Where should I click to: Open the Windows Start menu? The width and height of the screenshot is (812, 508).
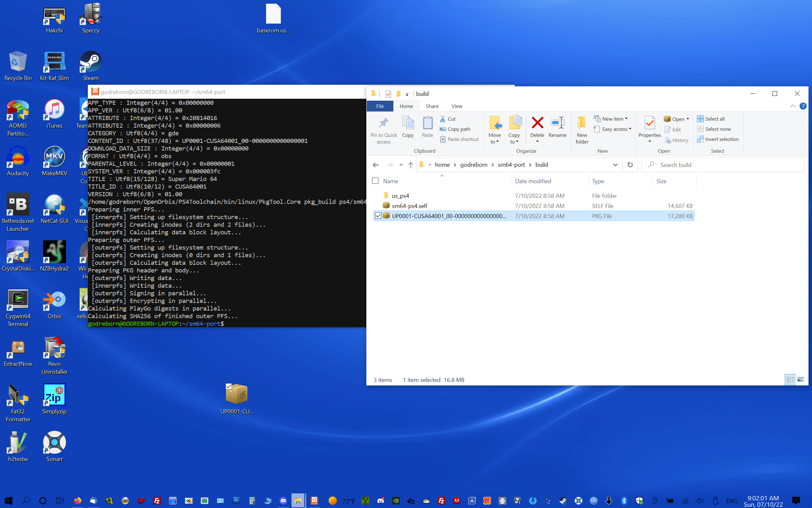(x=8, y=501)
